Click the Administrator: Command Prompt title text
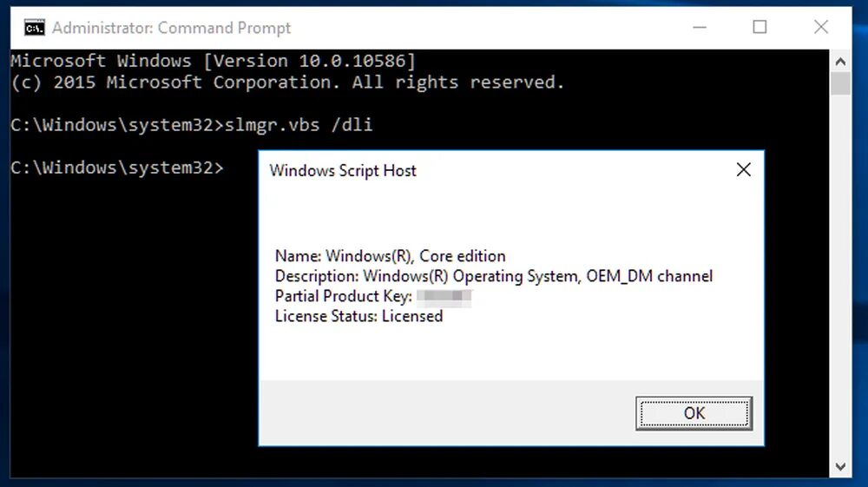 point(171,28)
